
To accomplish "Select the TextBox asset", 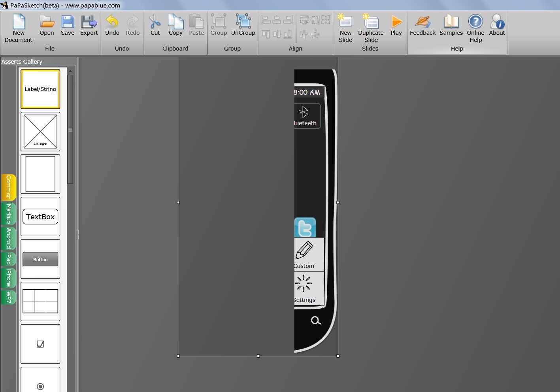I will point(40,217).
